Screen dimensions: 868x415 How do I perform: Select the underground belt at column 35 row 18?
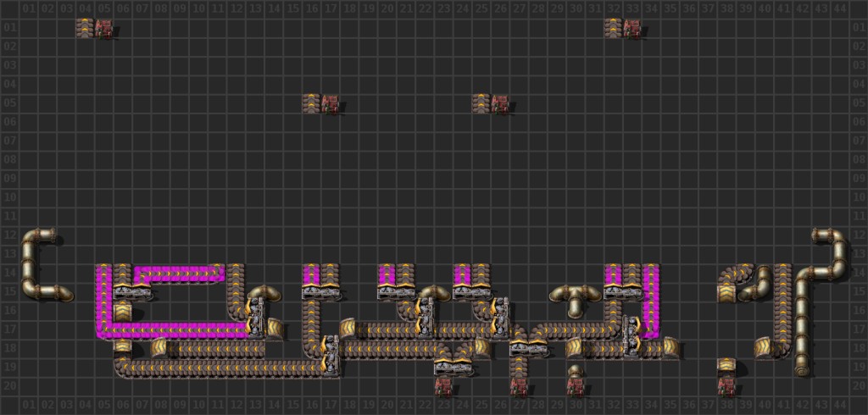670,347
